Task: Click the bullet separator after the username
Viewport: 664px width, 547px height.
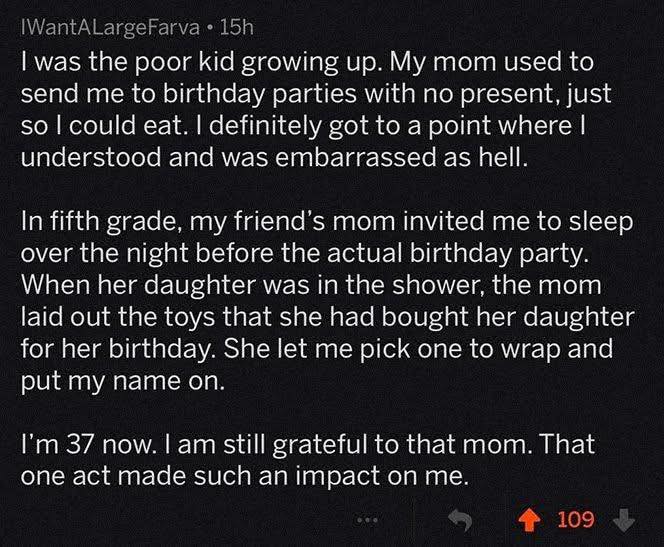Action: point(210,28)
